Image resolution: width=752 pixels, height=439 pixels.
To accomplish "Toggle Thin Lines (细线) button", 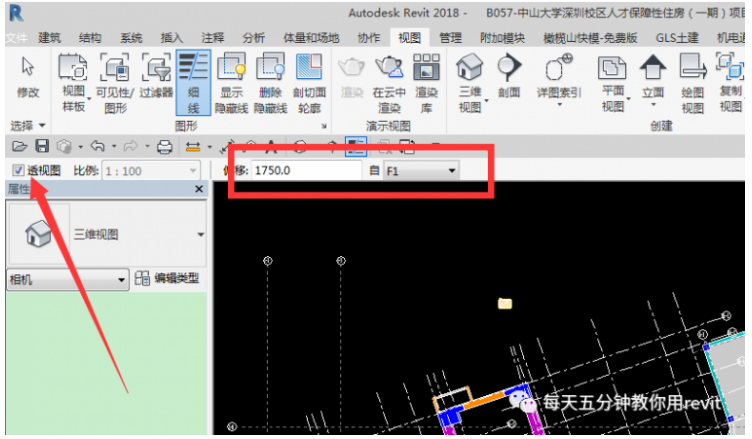I will pyautogui.click(x=193, y=83).
